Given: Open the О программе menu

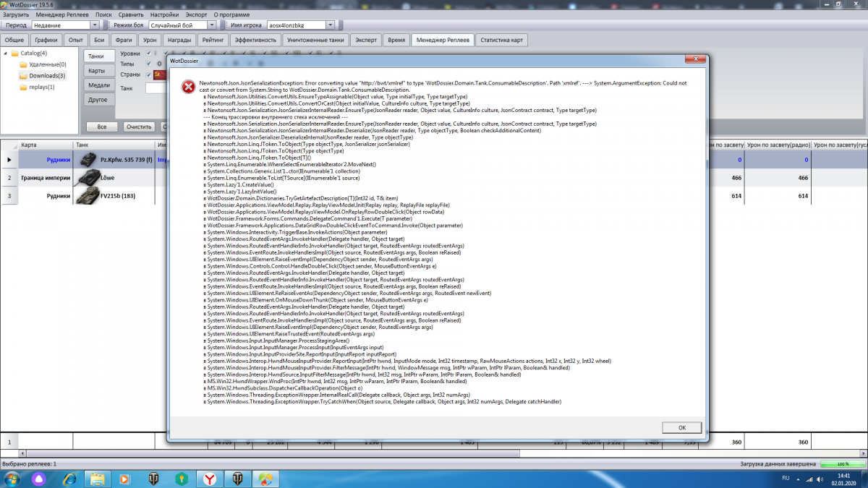Looking at the screenshot, I should 231,14.
